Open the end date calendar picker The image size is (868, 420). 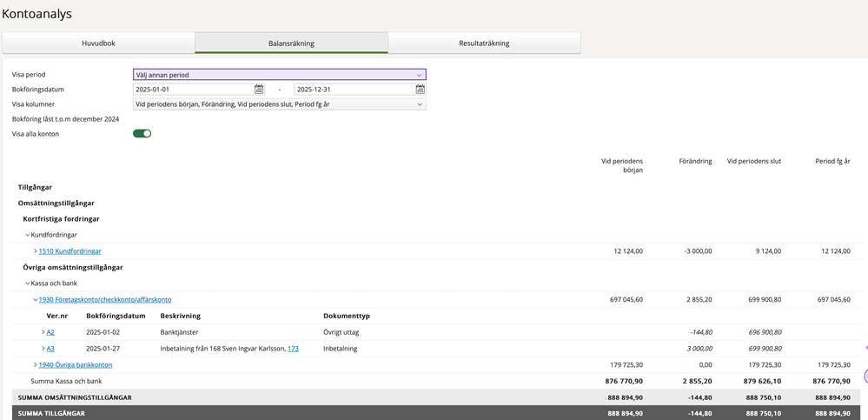(421, 90)
